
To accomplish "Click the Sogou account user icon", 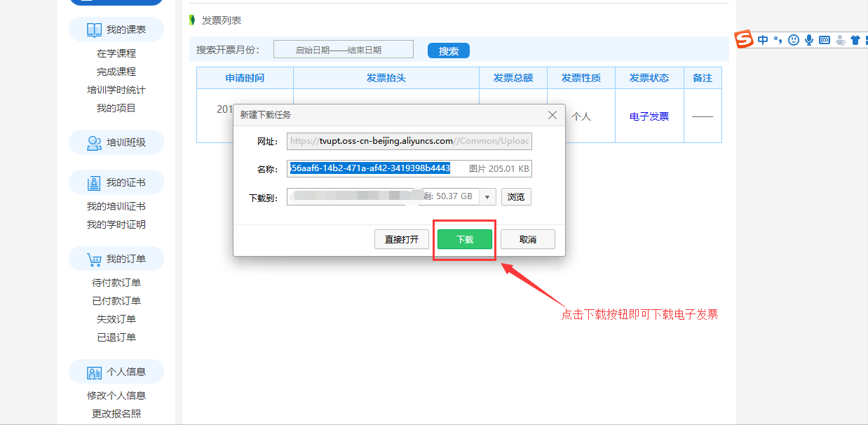I will pos(840,40).
